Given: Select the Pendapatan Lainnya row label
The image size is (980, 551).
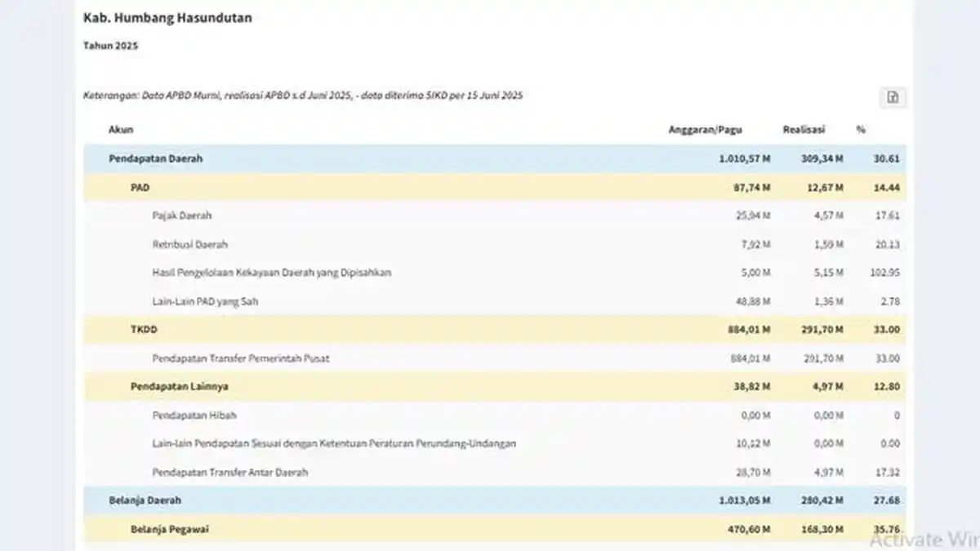Looking at the screenshot, I should [x=179, y=387].
